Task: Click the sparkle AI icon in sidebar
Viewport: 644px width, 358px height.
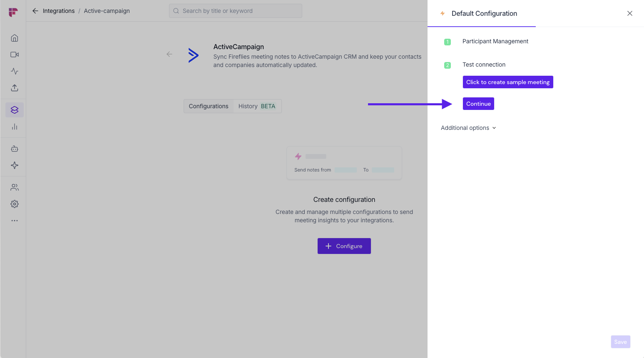Action: coord(15,165)
